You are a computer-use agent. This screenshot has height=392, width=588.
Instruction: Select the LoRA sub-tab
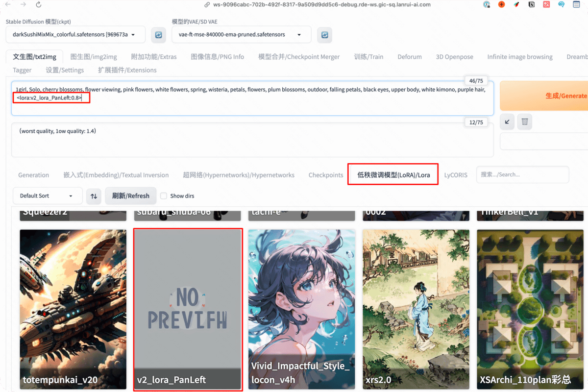tap(393, 175)
